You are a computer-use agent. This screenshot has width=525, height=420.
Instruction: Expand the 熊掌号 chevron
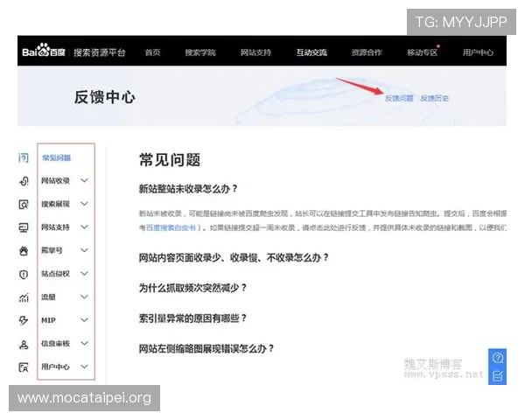[84, 250]
